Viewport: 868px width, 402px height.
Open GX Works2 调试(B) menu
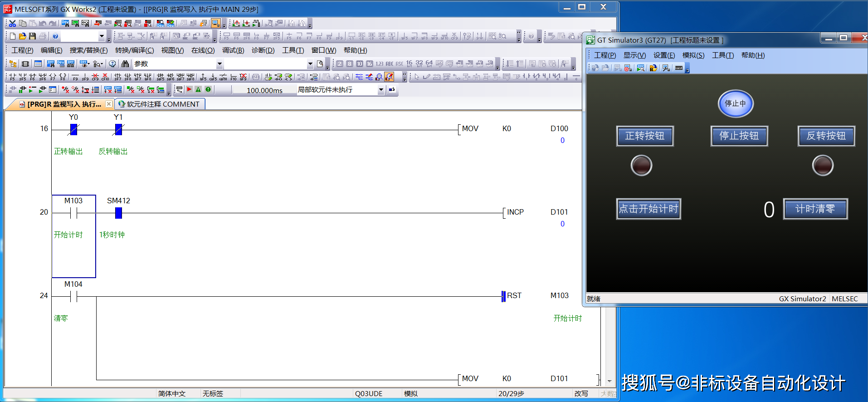coord(233,50)
